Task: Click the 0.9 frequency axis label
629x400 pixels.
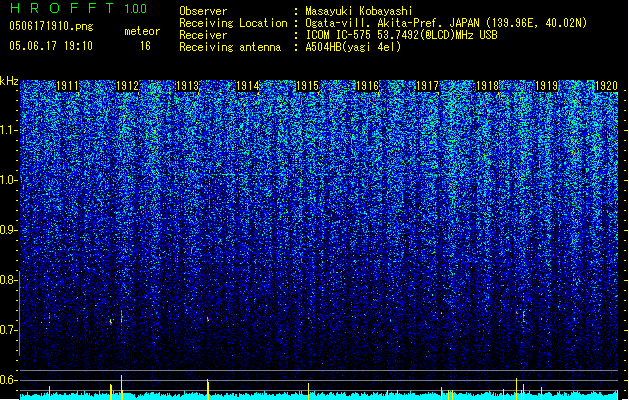Action: [8, 230]
